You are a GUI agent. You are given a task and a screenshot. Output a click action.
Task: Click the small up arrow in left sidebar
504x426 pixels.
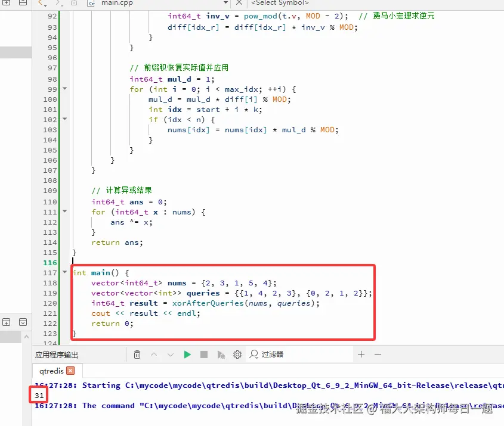pos(27,337)
